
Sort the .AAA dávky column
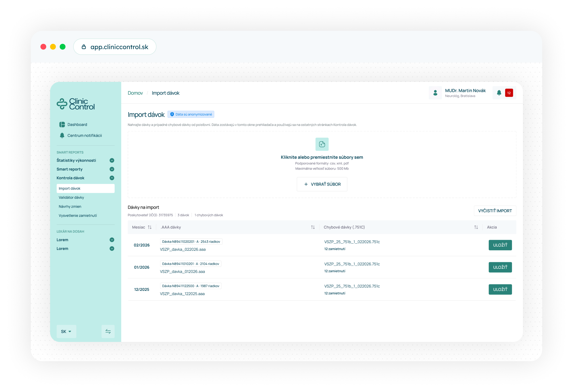(313, 227)
